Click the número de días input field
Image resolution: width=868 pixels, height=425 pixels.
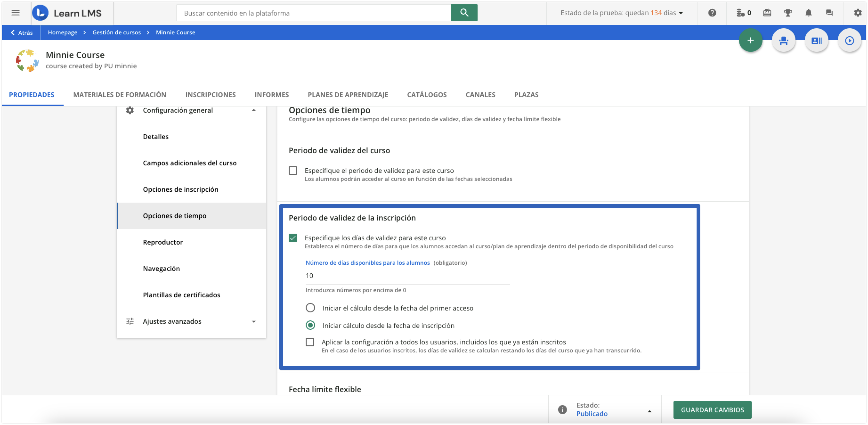407,276
